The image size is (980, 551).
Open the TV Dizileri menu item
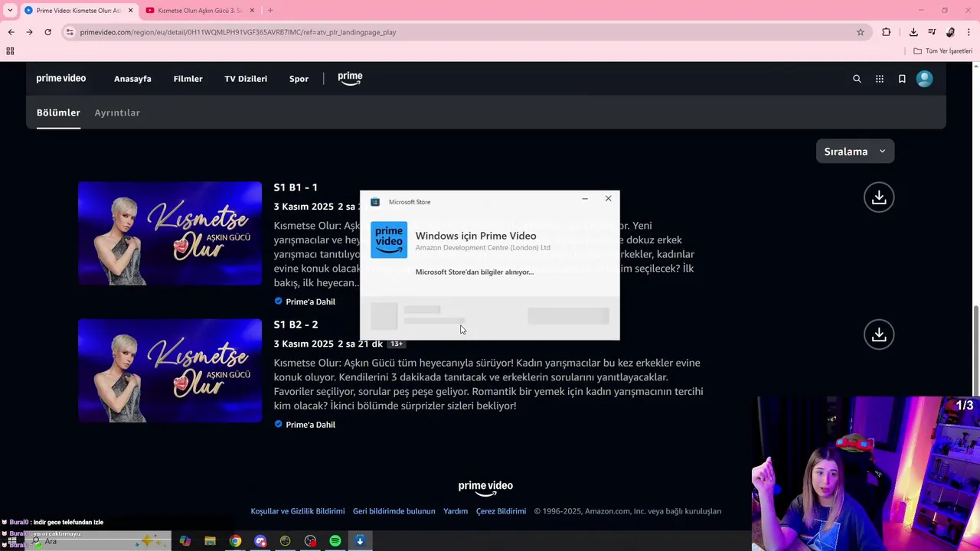[246, 79]
